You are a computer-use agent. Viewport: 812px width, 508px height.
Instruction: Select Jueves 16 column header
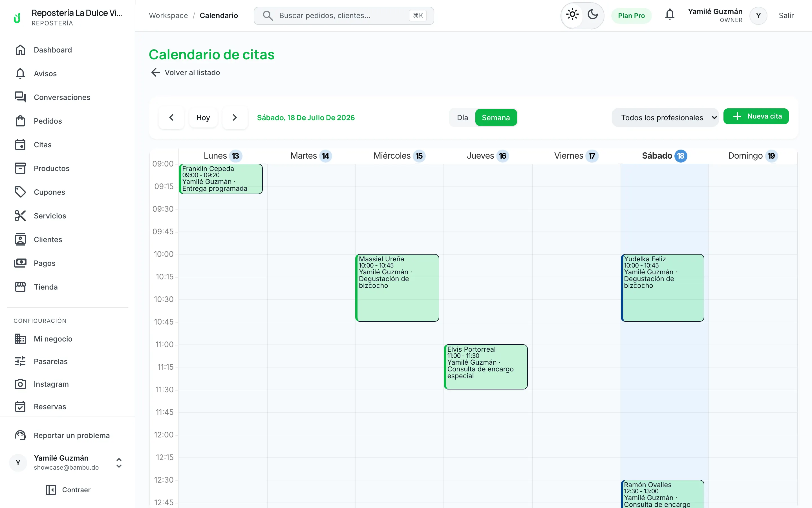pyautogui.click(x=488, y=156)
